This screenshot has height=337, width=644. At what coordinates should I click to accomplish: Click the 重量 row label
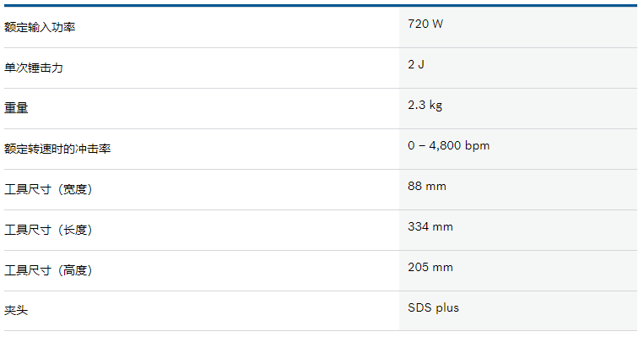tap(16, 108)
